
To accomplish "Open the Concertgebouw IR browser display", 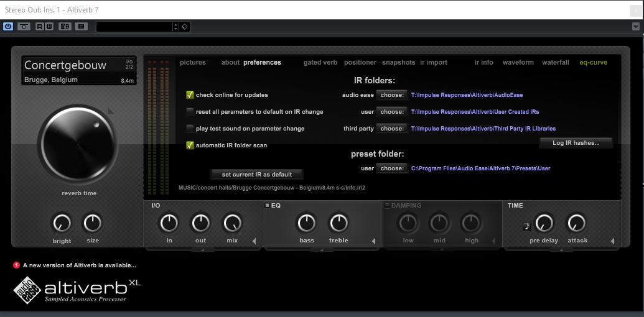I will 79,70.
